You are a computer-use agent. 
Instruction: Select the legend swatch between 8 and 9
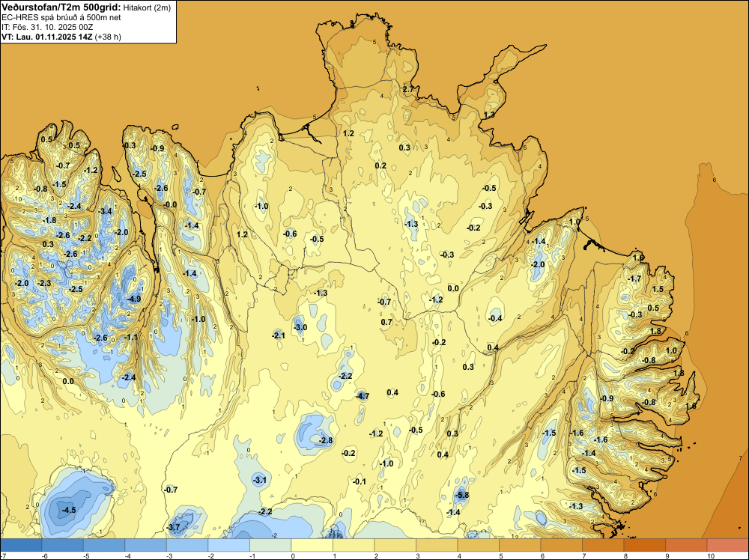click(x=644, y=545)
